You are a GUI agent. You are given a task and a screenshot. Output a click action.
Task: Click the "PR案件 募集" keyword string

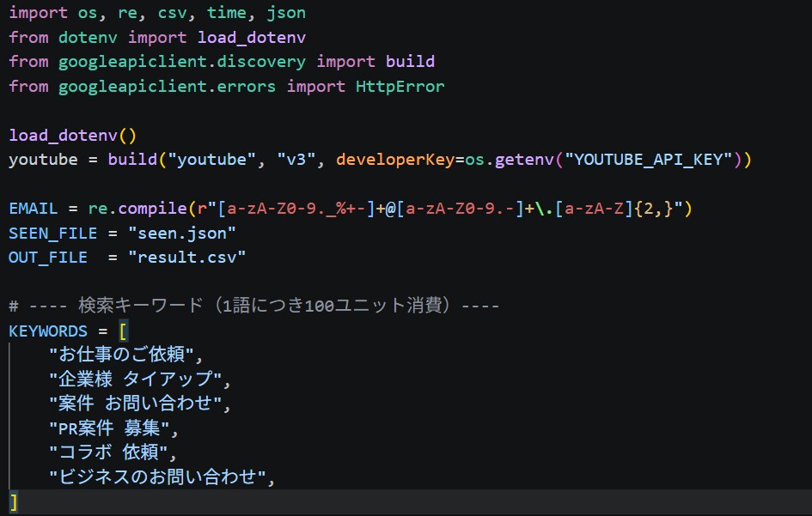coord(109,428)
